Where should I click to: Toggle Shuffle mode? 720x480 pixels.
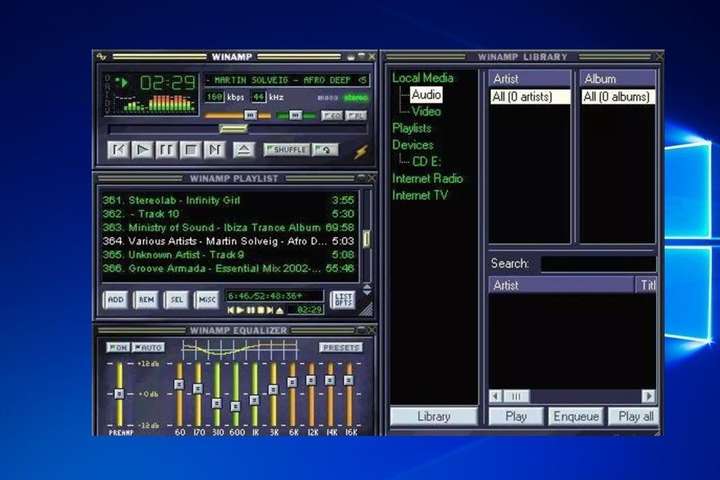coord(287,150)
